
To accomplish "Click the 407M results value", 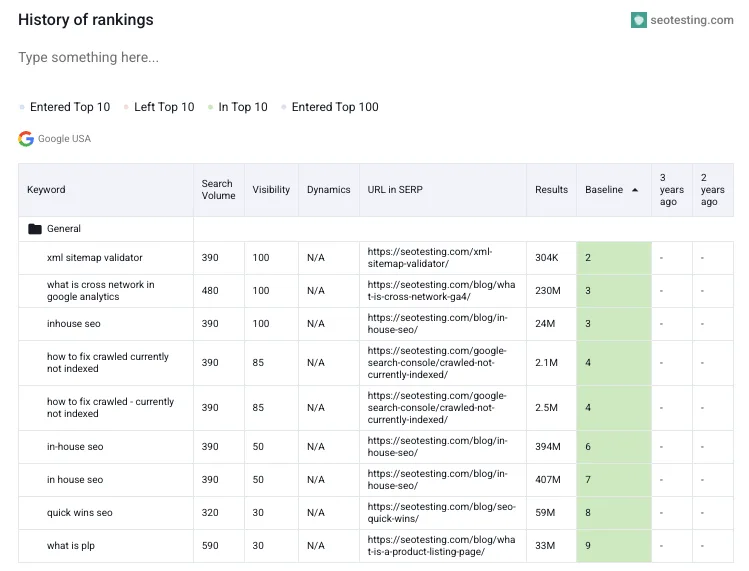I will (x=547, y=480).
